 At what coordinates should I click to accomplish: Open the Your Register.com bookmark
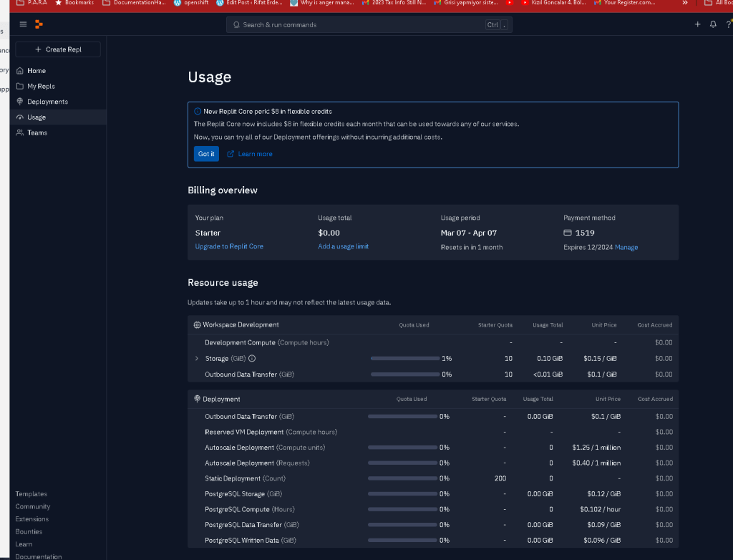624,3
